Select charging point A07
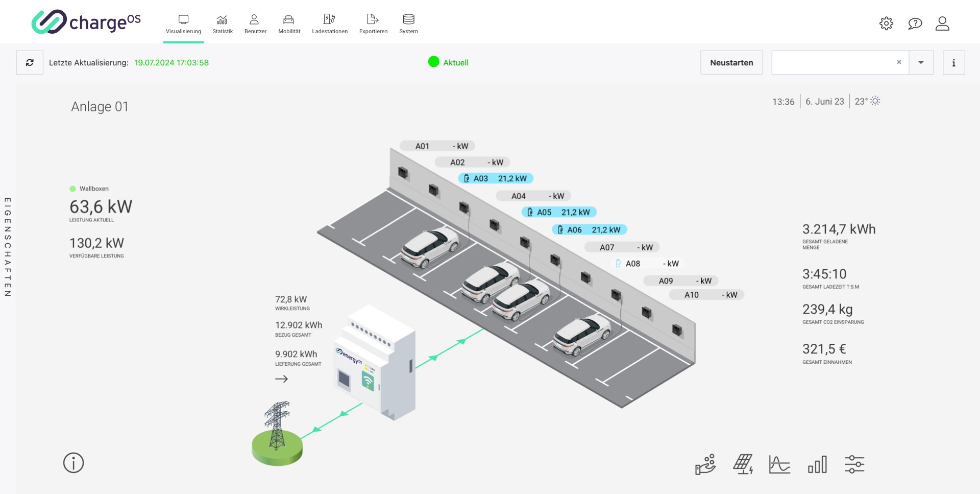 tap(622, 247)
